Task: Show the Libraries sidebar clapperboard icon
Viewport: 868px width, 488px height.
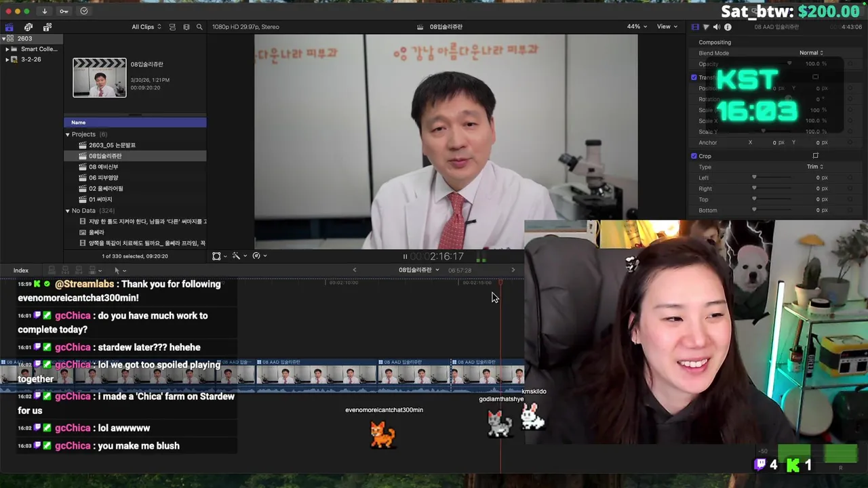Action: tap(9, 27)
